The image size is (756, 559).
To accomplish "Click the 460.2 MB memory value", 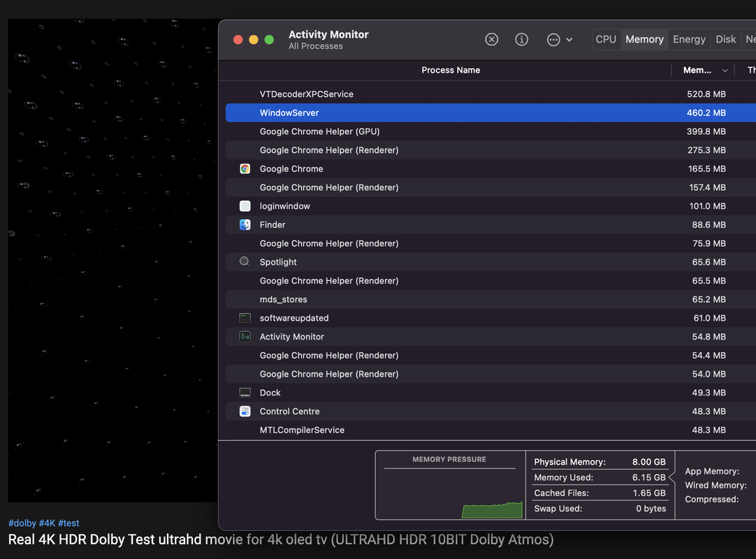I will 706,113.
